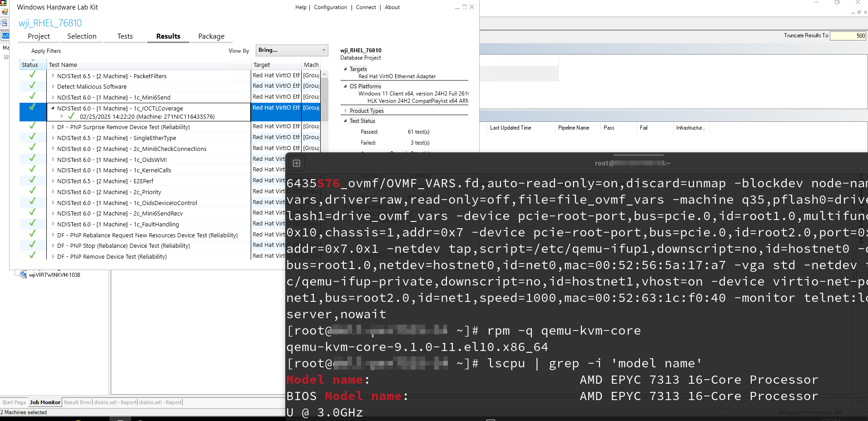
Task: Open the View By dropdown showing Bring...
Action: pyautogui.click(x=292, y=50)
